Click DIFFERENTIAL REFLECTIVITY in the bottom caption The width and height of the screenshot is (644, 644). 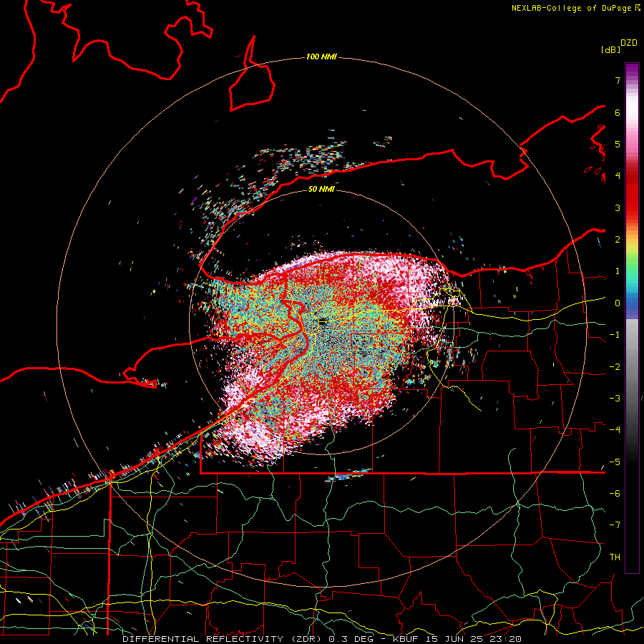(203, 639)
